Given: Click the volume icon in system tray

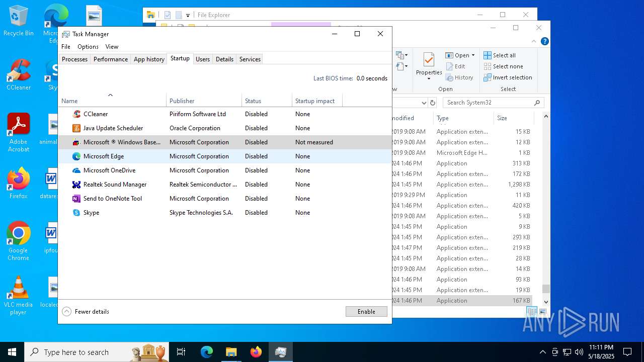Looking at the screenshot, I should 579,352.
